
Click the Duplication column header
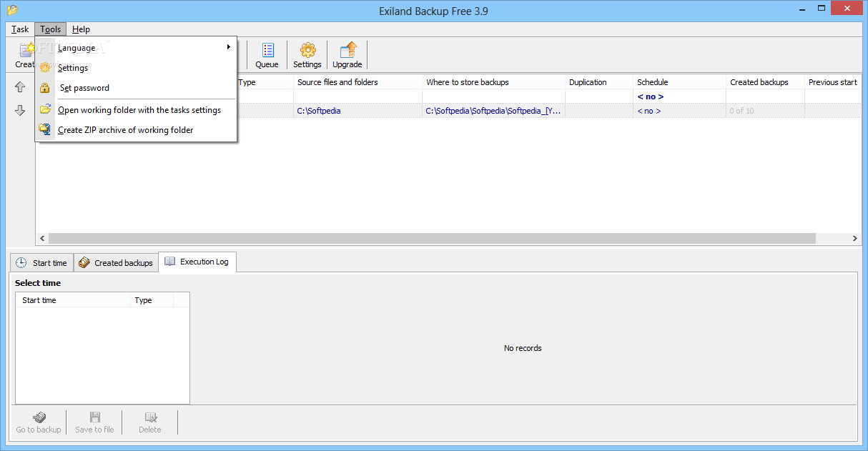coord(599,82)
